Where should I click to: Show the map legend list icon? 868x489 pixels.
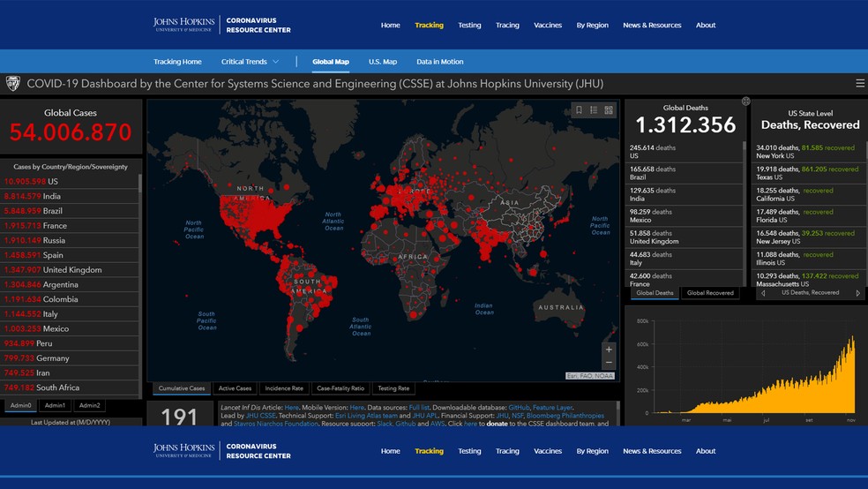[x=594, y=110]
